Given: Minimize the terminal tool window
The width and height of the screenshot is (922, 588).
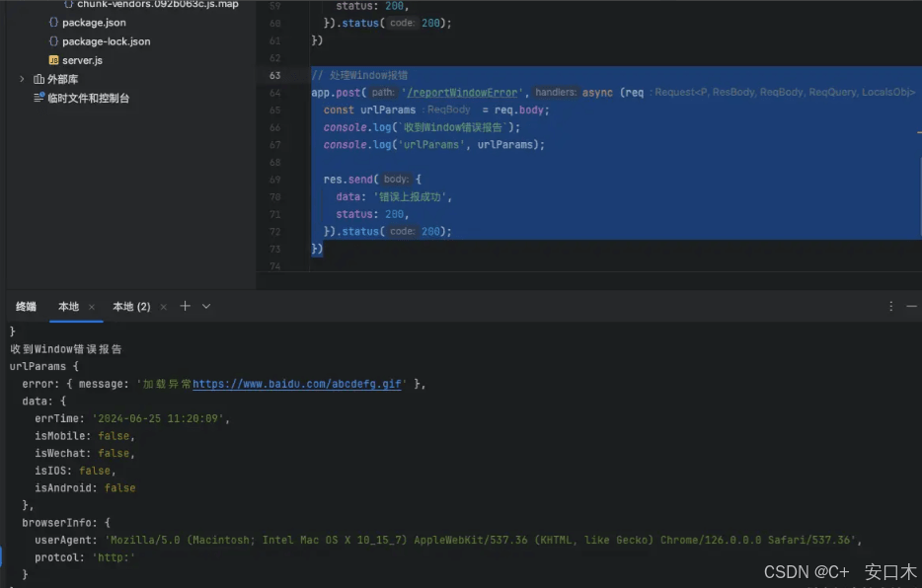Looking at the screenshot, I should (x=912, y=307).
